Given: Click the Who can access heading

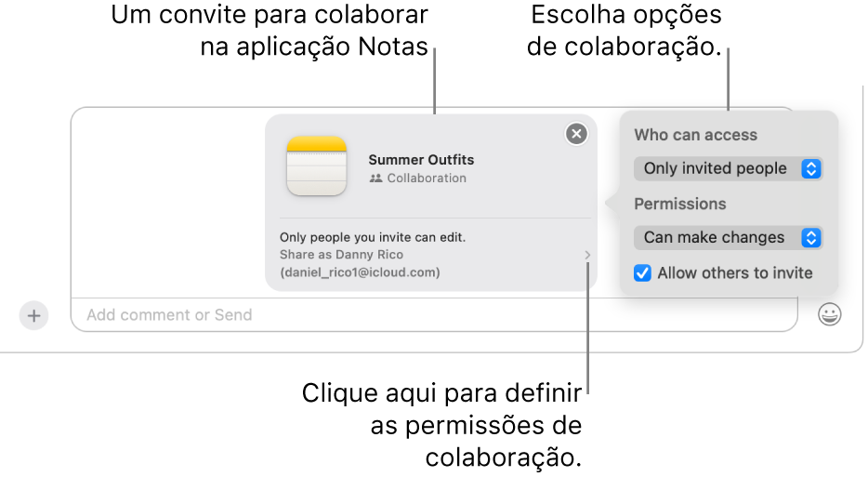Looking at the screenshot, I should tap(696, 135).
